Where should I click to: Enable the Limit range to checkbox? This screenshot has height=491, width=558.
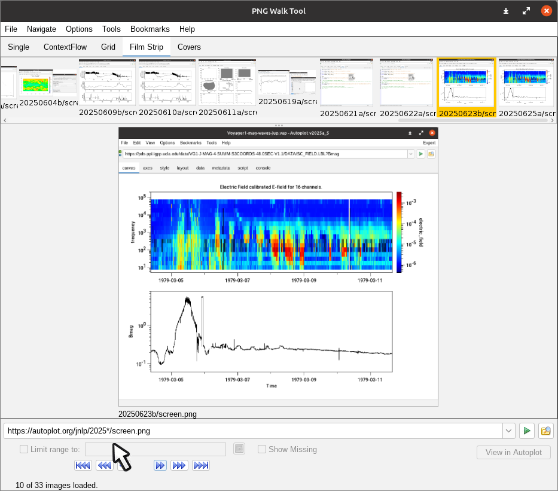pos(23,449)
